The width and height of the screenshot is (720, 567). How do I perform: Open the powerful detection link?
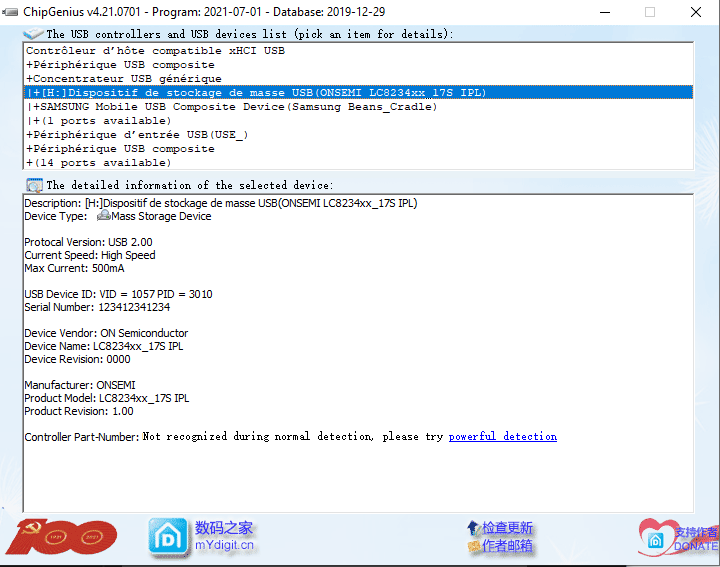point(503,436)
